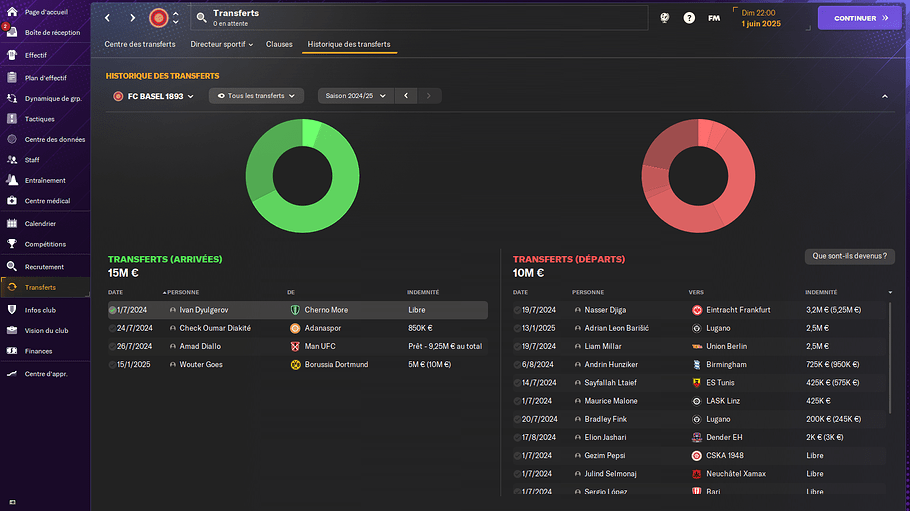This screenshot has width=910, height=511.
Task: Toggle check circle for Maurice Malone row
Action: click(x=517, y=401)
